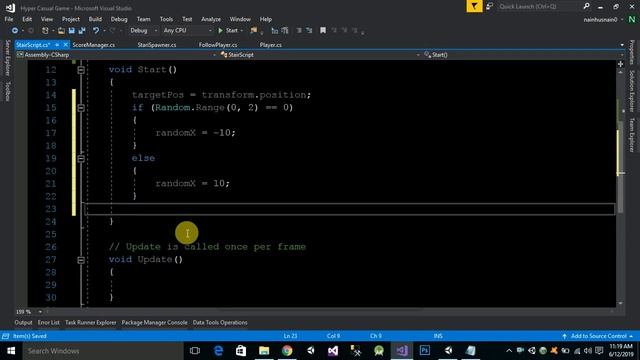The height and width of the screenshot is (360, 640).
Task: Open the Error List panel tab
Action: click(x=49, y=322)
